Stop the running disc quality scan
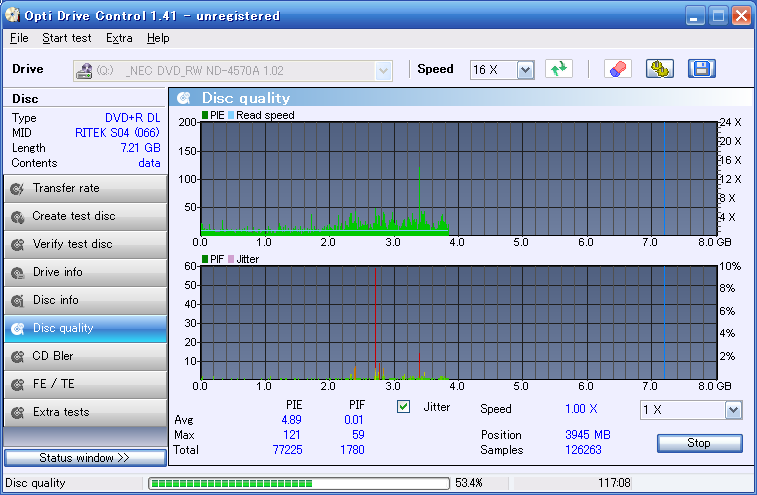Image resolution: width=757 pixels, height=495 pixels. [x=700, y=443]
